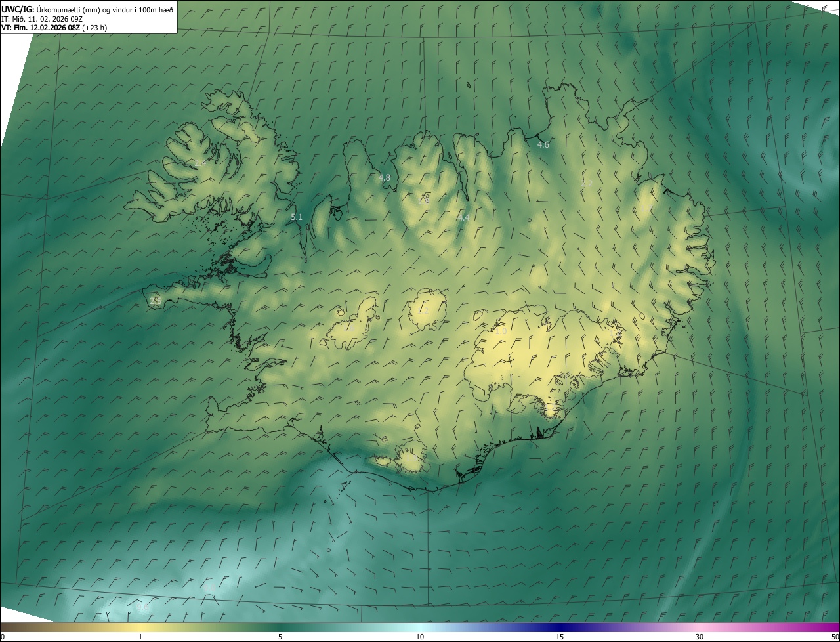Click the 30 tick label on the colorbar
Viewport: 840px width, 642px height.
click(x=700, y=637)
